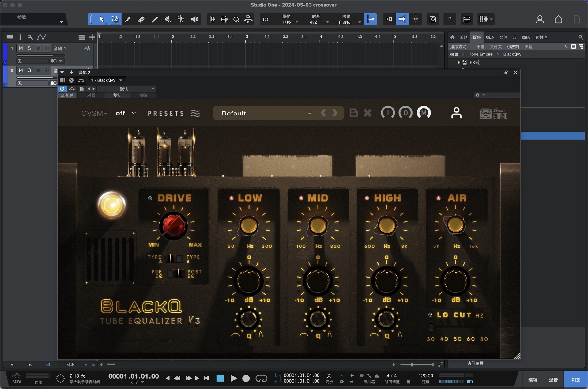
Task: Open the timebase 小节 dropdown
Action: 318,22
